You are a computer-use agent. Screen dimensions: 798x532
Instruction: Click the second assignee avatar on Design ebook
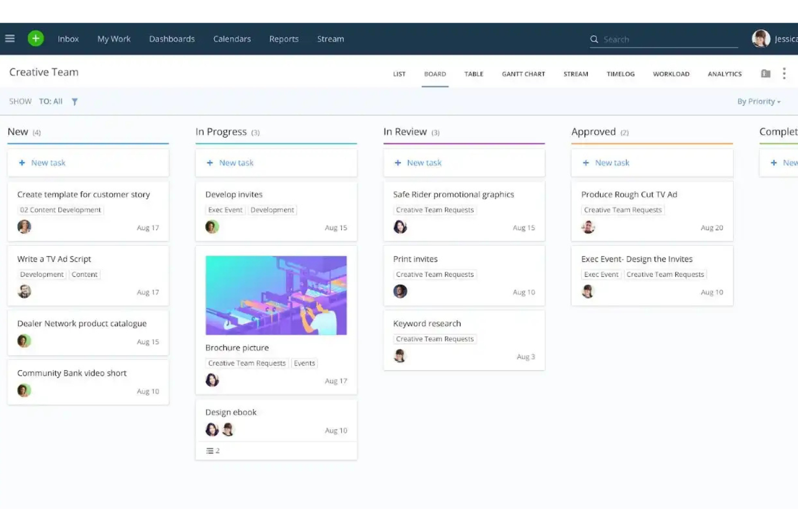click(228, 430)
